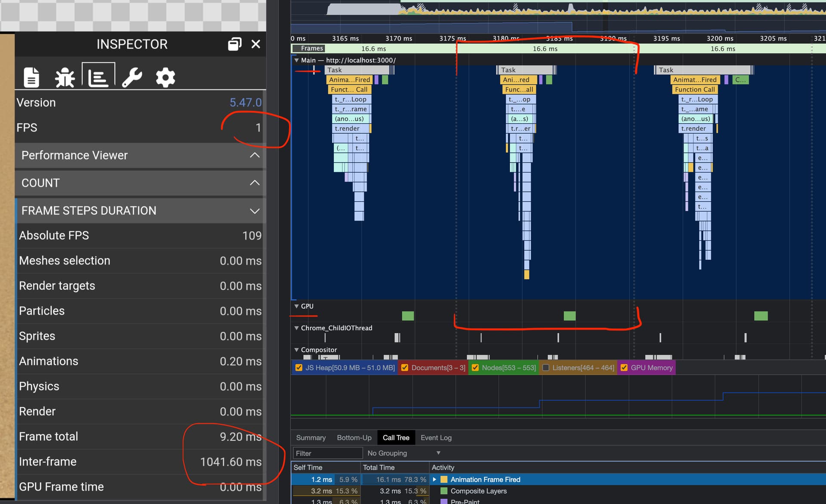Close the Inspector panel
The width and height of the screenshot is (826, 504).
(256, 44)
